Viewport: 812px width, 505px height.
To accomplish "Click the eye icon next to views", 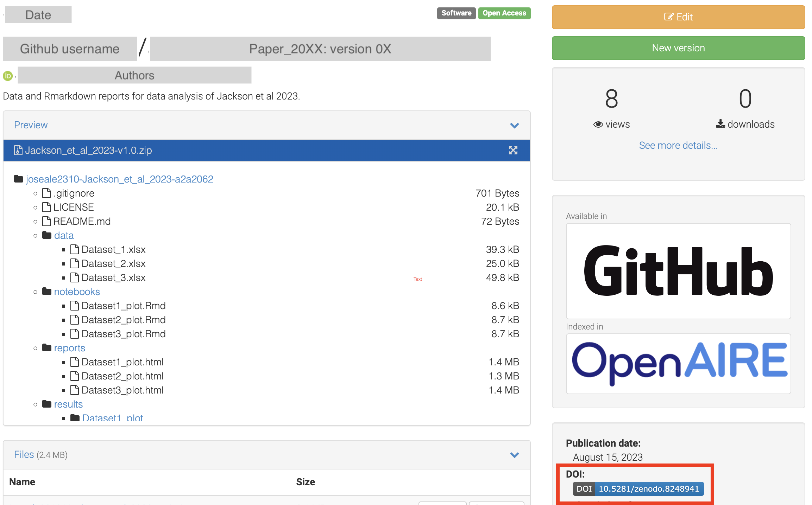I will 598,124.
